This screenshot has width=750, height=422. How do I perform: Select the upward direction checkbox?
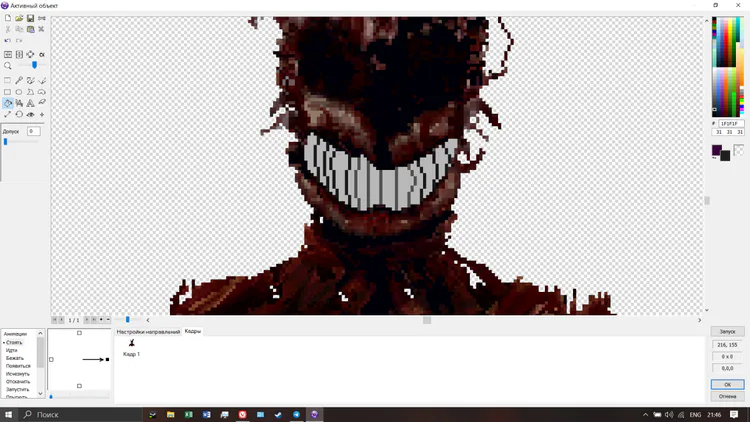click(x=79, y=333)
